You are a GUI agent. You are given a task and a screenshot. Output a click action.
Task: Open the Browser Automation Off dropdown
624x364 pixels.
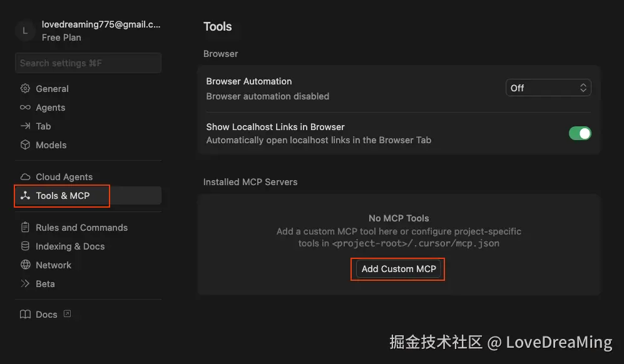coord(548,88)
